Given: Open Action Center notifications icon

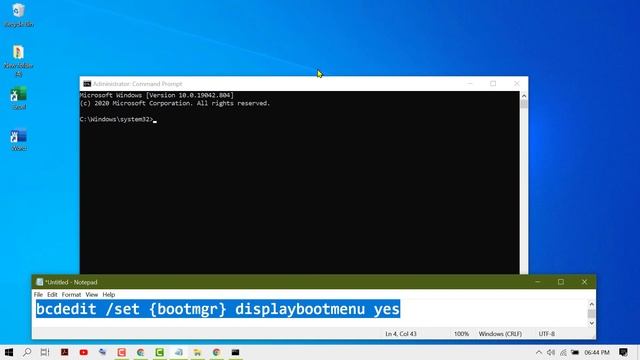Looking at the screenshot, I should [623, 352].
